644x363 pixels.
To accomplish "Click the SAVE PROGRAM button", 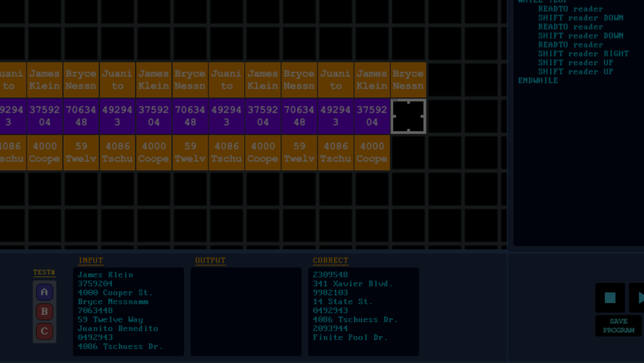I will click(618, 326).
